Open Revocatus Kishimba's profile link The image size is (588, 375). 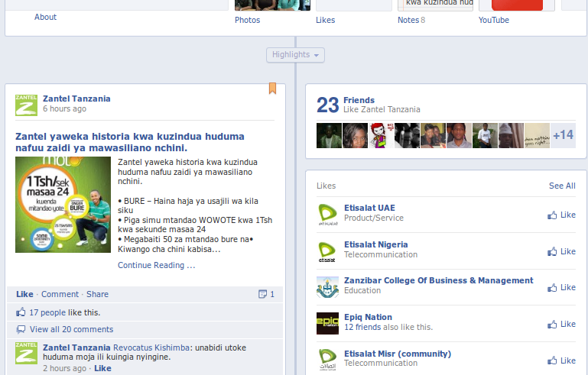[x=151, y=348]
